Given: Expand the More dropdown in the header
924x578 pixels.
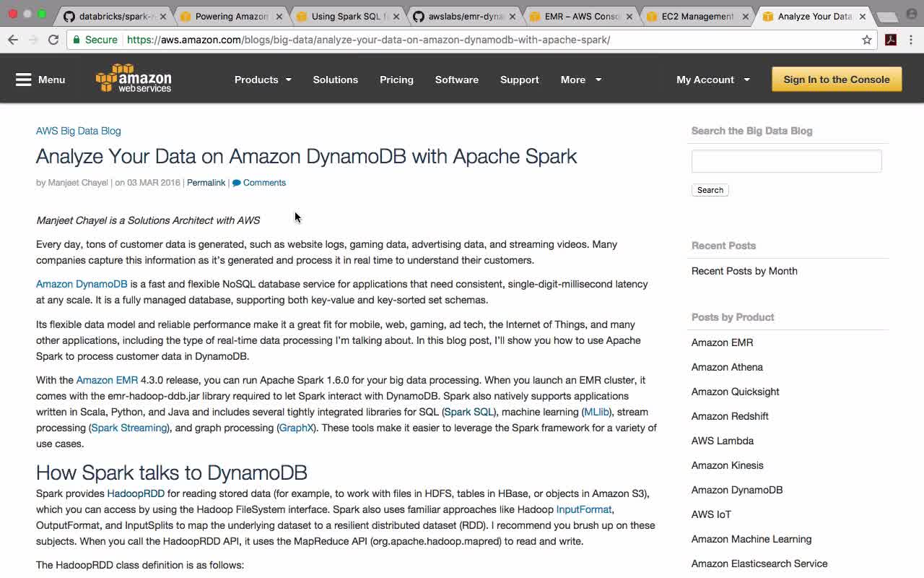Looking at the screenshot, I should pyautogui.click(x=581, y=79).
